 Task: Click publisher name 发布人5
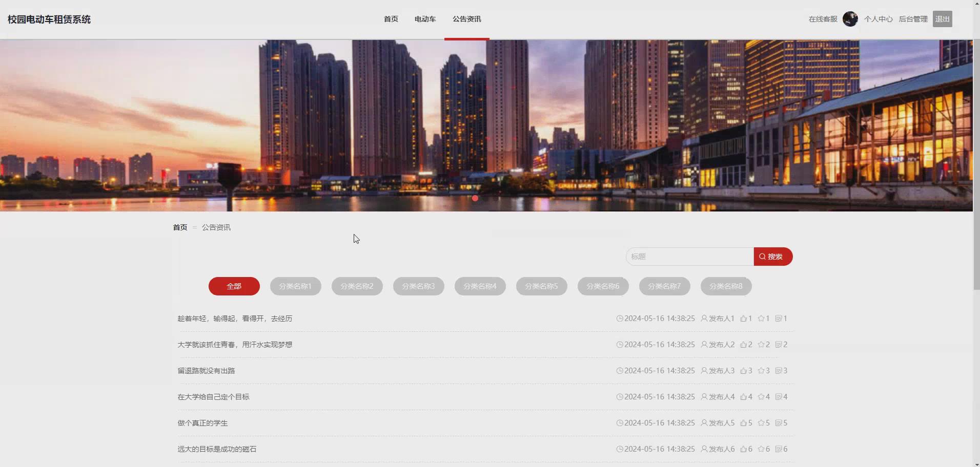coord(722,423)
